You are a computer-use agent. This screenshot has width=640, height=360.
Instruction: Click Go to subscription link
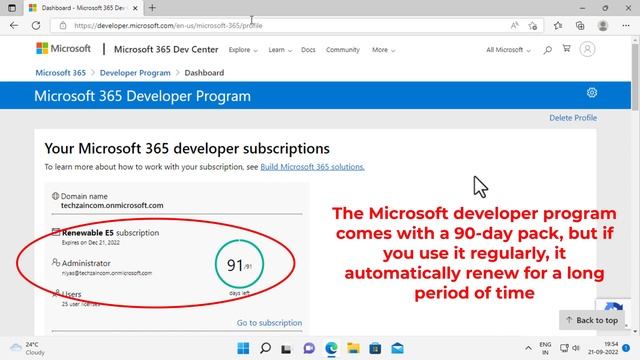click(269, 322)
